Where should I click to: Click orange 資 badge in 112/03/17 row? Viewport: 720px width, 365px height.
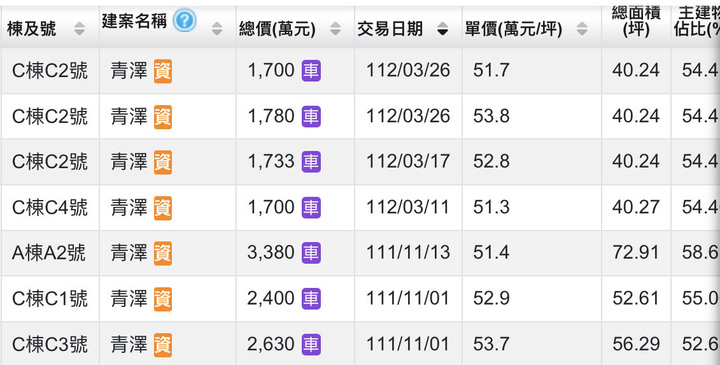pos(163,162)
